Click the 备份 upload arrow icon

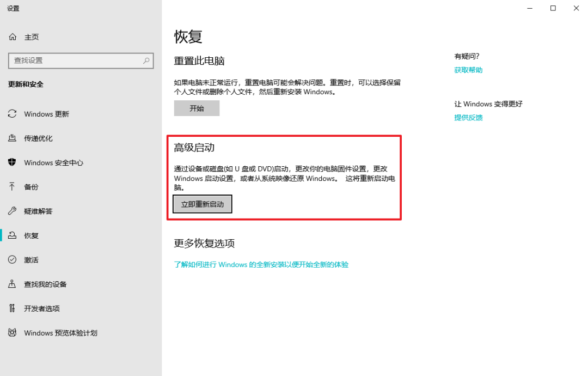click(x=13, y=186)
